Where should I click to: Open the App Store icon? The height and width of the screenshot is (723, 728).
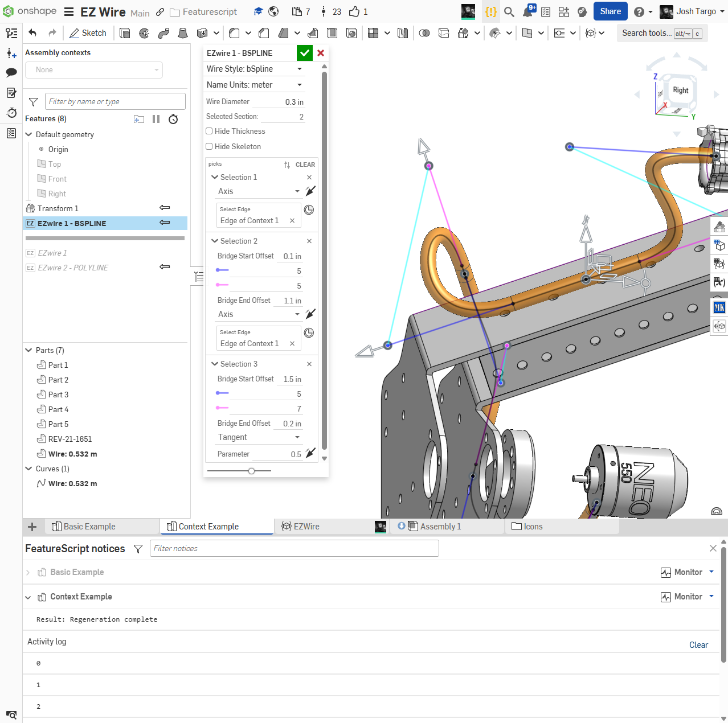click(x=564, y=11)
